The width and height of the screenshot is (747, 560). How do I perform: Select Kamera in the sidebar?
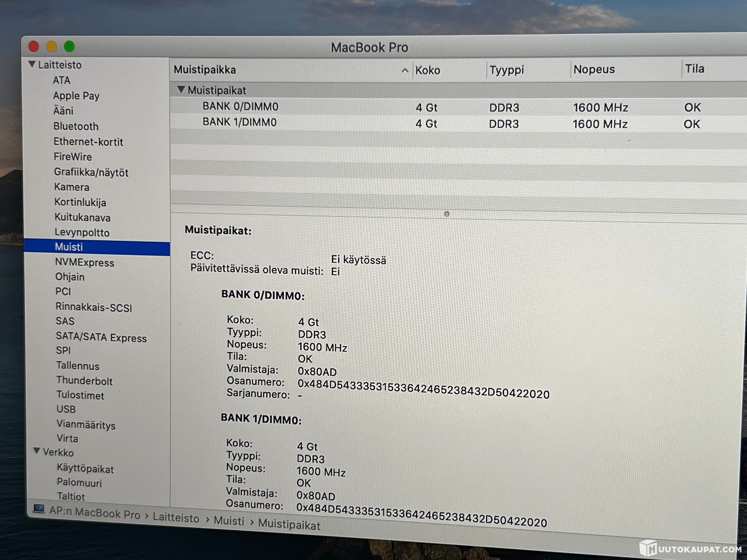click(x=72, y=187)
